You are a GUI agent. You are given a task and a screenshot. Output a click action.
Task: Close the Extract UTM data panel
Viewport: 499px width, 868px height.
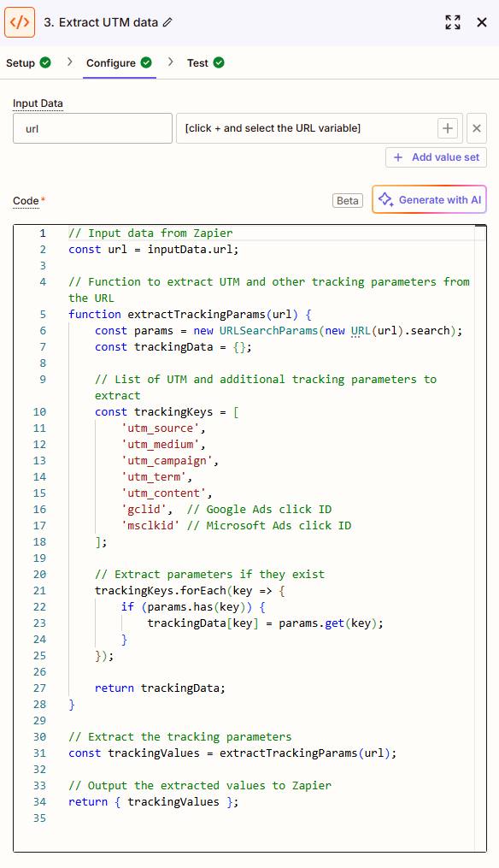pyautogui.click(x=482, y=22)
